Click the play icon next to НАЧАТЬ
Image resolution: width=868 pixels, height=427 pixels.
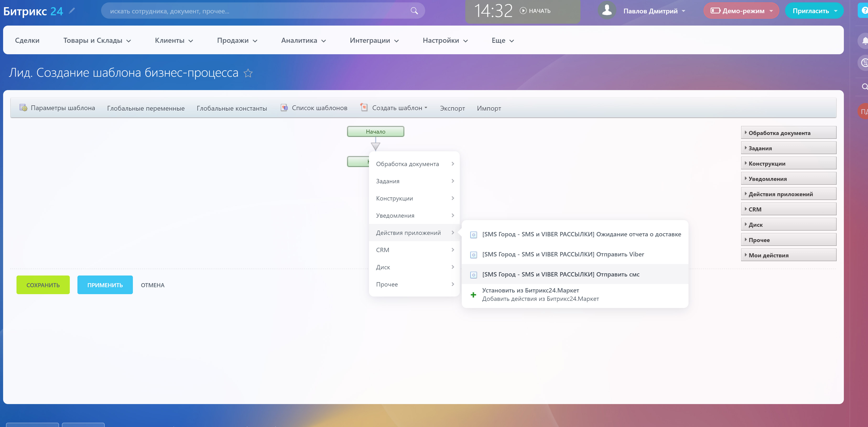click(x=523, y=11)
